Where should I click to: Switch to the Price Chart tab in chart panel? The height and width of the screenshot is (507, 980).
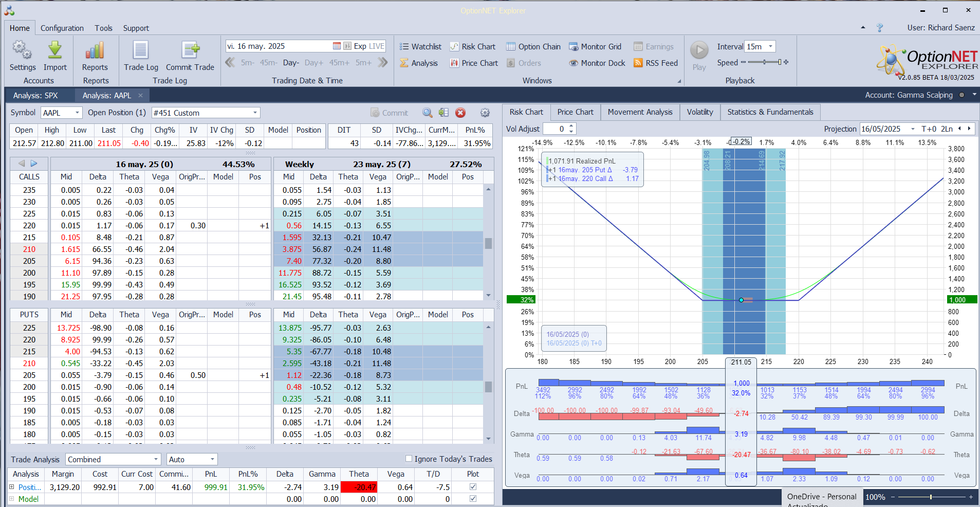tap(575, 112)
